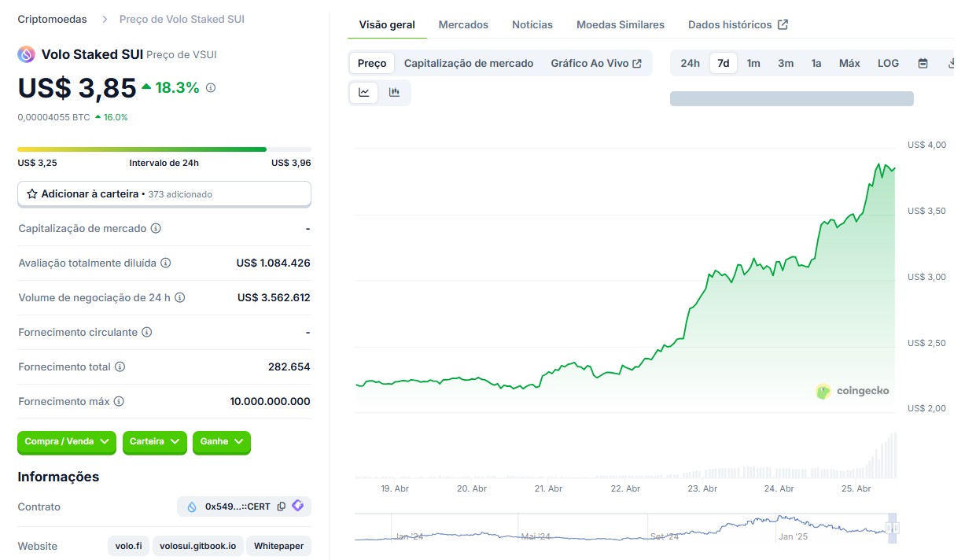Show info for Fornecimento circulante
The width and height of the screenshot is (965, 560).
[147, 332]
